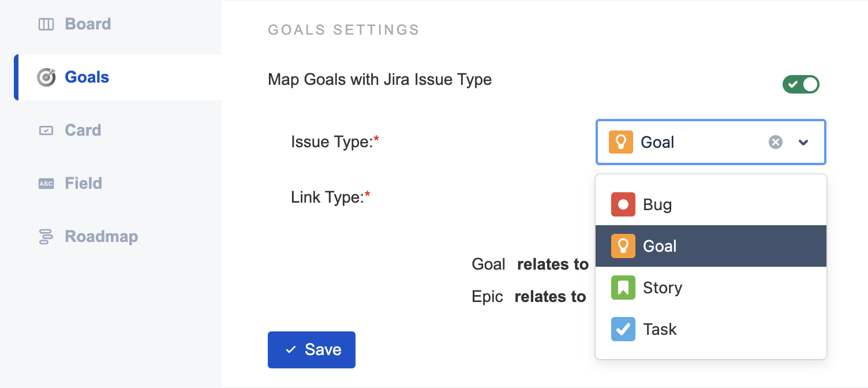Screen dimensions: 868x388
Task: Click the Card icon in sidebar
Action: pyautogui.click(x=46, y=130)
